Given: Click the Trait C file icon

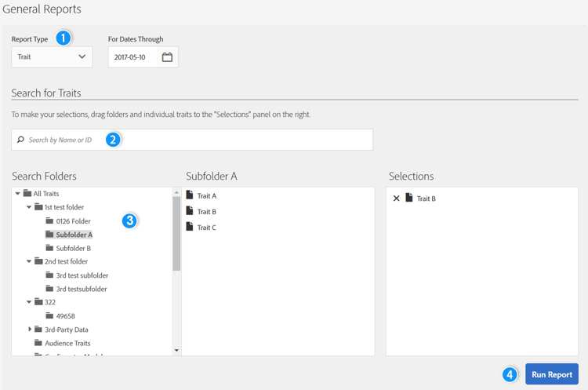Looking at the screenshot, I should tap(189, 227).
